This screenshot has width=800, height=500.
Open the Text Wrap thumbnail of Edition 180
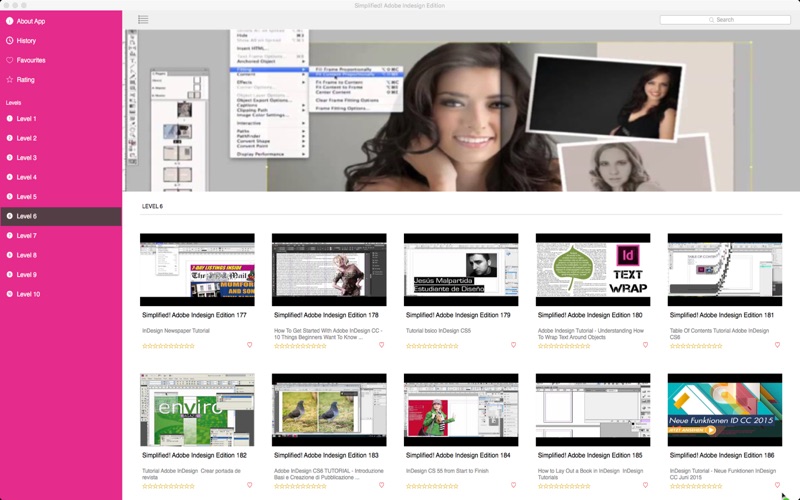pyautogui.click(x=593, y=269)
